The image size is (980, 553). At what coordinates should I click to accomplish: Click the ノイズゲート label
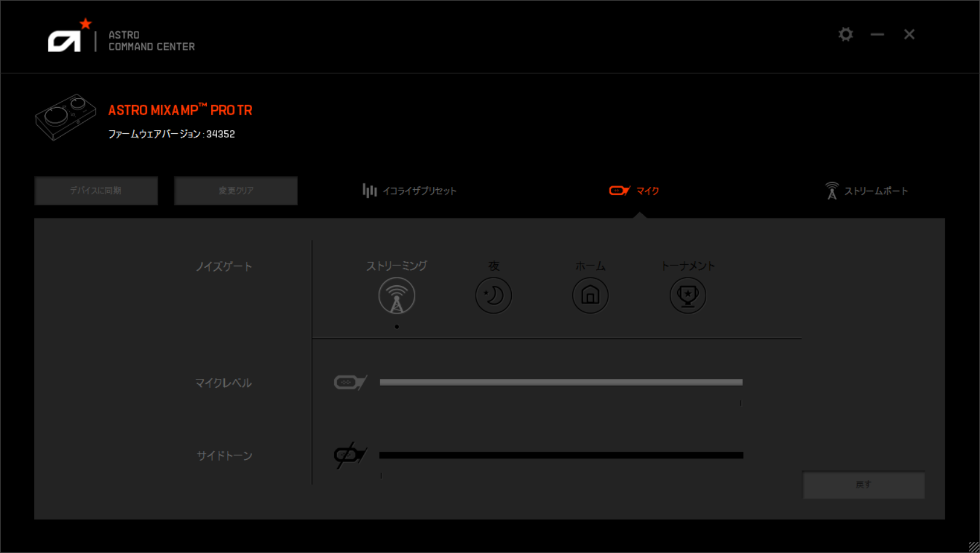224,267
